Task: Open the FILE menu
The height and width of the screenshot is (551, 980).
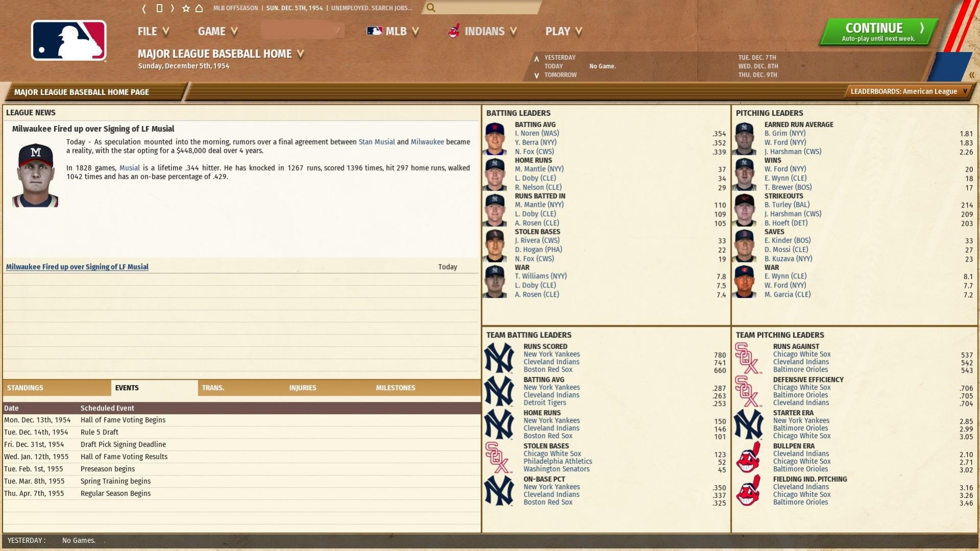Action: coord(153,32)
